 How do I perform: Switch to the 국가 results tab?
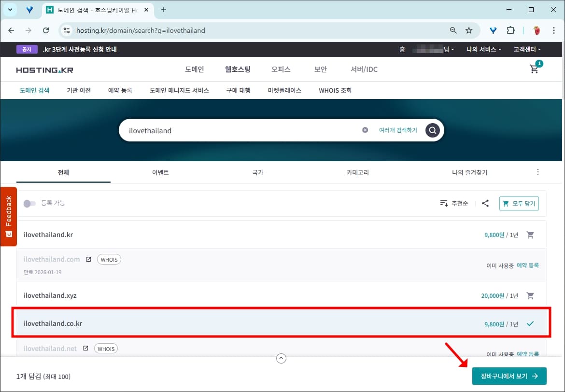tap(258, 172)
